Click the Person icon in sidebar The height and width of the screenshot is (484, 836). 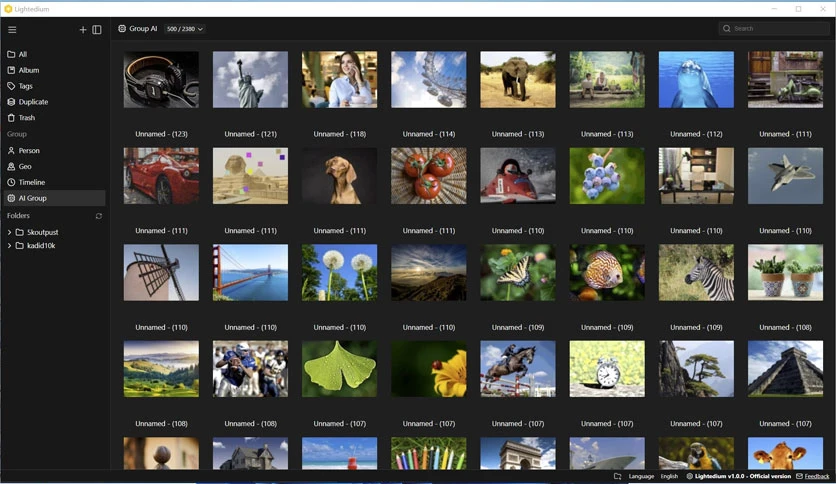tap(11, 151)
